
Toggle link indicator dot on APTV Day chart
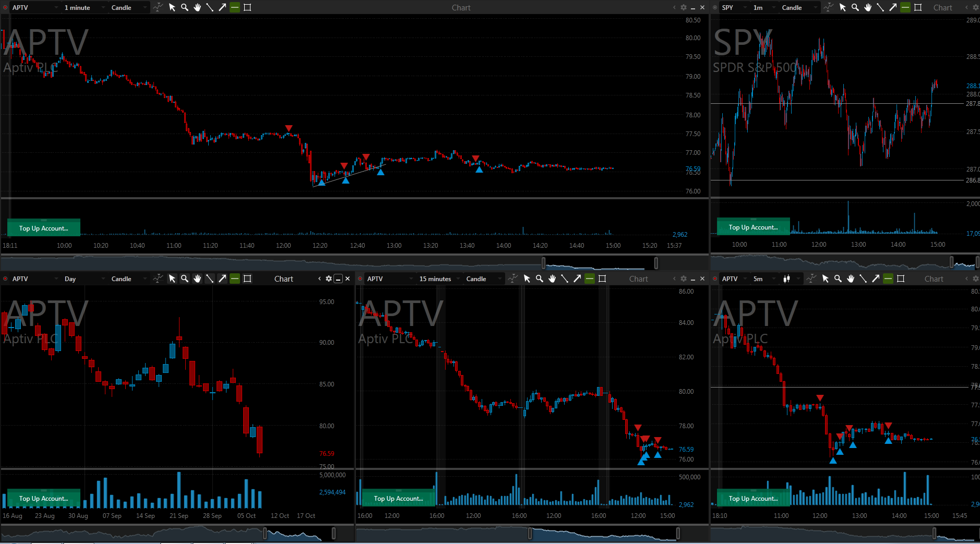coord(5,279)
